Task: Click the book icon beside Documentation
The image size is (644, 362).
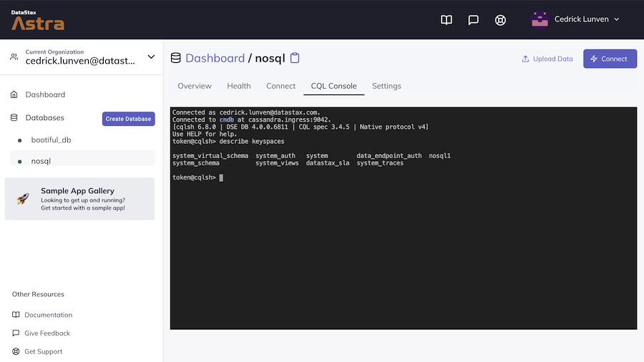Action: pos(16,315)
